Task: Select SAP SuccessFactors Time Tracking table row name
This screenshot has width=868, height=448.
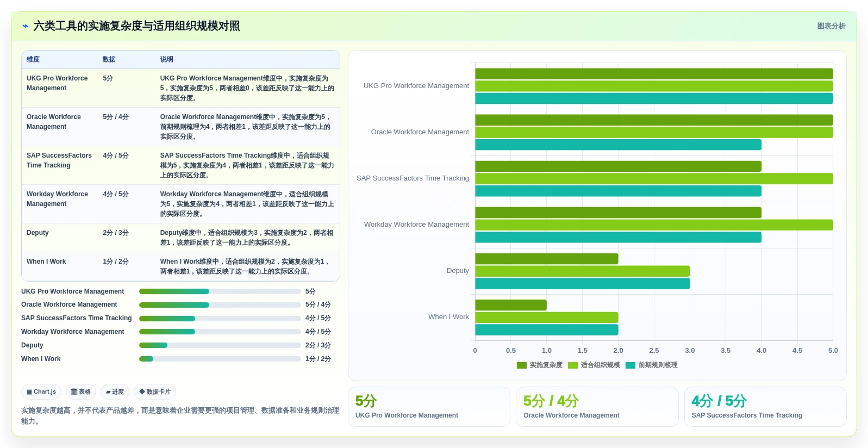Action: point(59,160)
